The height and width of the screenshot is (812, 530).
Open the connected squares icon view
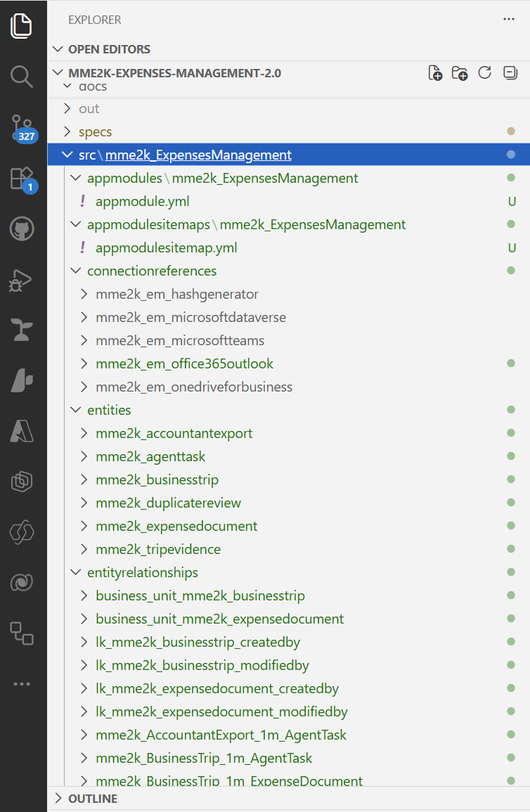pyautogui.click(x=22, y=633)
